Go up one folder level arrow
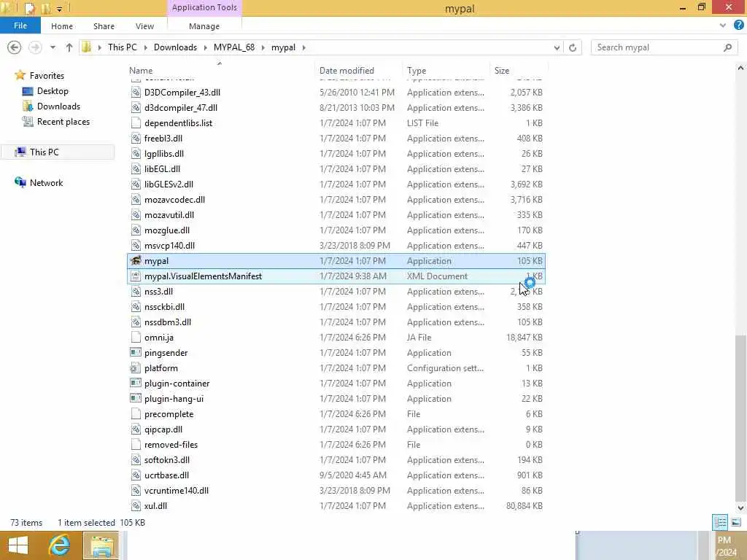 click(69, 47)
